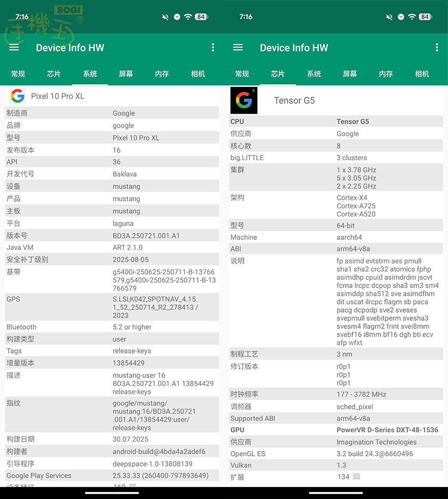Tap the muted bell icon in left status bar
The width and height of the screenshot is (448, 499).
[165, 17]
